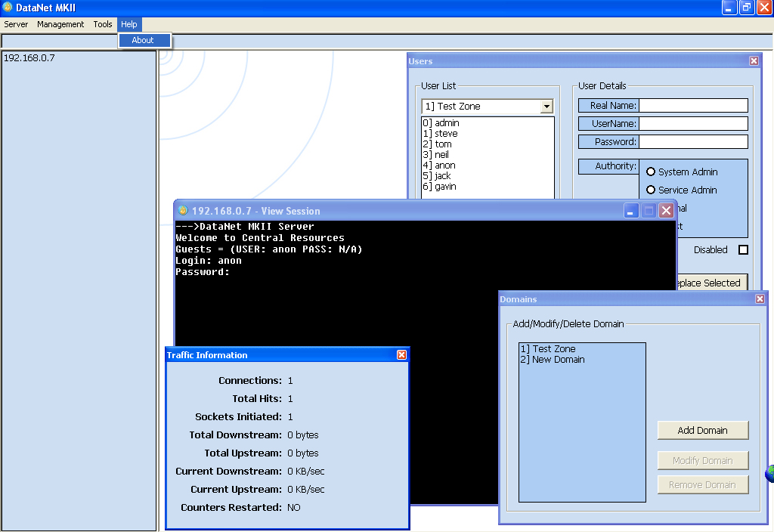
Task: Click the Add Domain button
Action: [702, 430]
